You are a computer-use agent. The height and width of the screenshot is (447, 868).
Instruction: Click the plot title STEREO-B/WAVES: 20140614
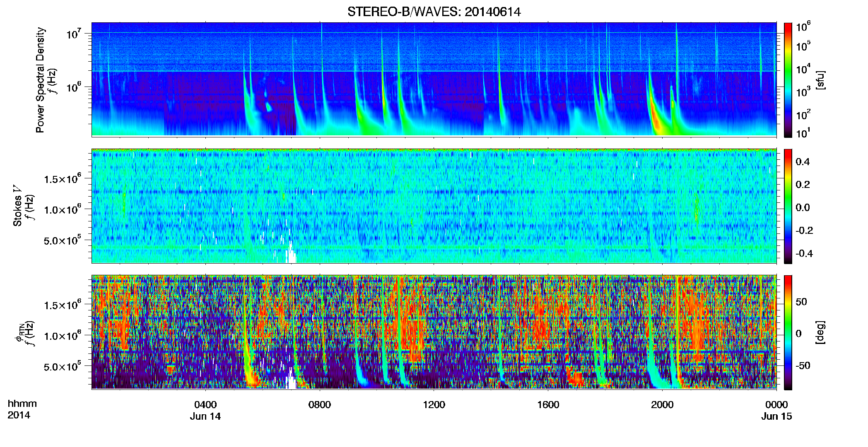[x=434, y=12]
